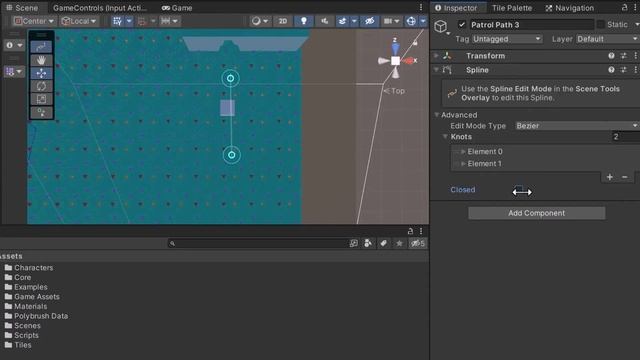Toggle grid snapping icon in Scene toolbar
Image resolution: width=640 pixels, height=360 pixels.
[118, 21]
